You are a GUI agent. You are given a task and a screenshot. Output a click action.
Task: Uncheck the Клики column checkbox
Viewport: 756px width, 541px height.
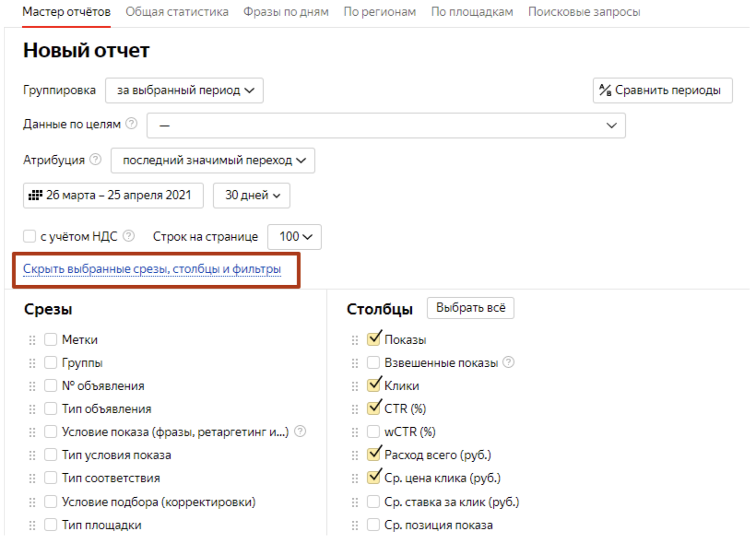coord(373,385)
